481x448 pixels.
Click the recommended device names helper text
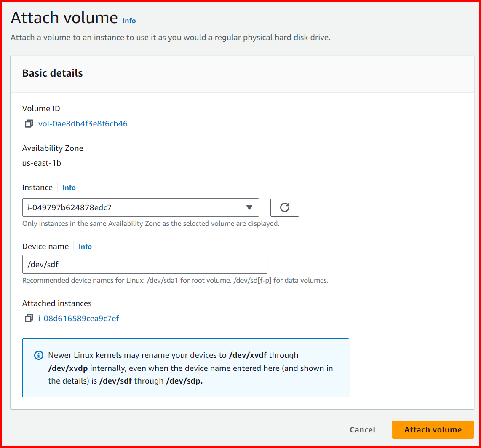pos(175,280)
